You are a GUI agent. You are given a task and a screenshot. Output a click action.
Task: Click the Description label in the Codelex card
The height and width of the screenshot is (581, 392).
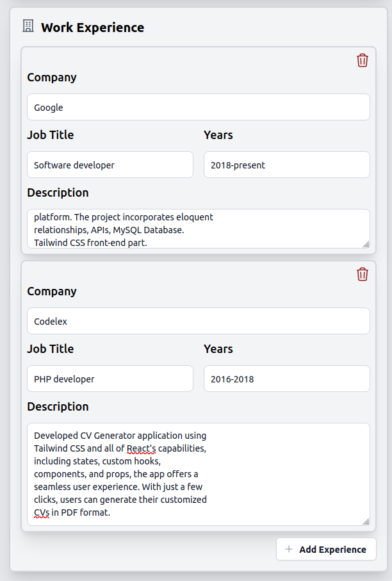pos(58,407)
